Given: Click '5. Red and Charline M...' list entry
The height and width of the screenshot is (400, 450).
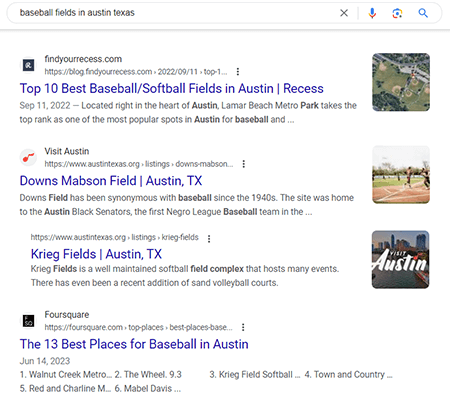Looking at the screenshot, I should pyautogui.click(x=65, y=389).
